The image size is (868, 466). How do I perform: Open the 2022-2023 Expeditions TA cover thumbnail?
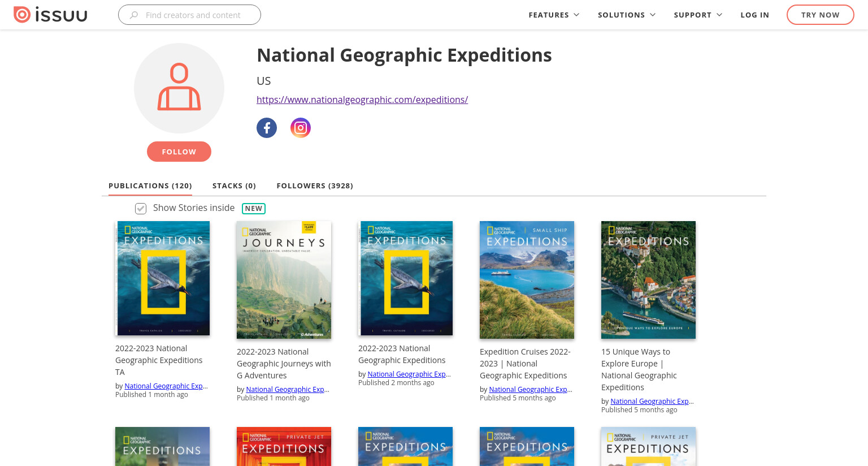(162, 278)
